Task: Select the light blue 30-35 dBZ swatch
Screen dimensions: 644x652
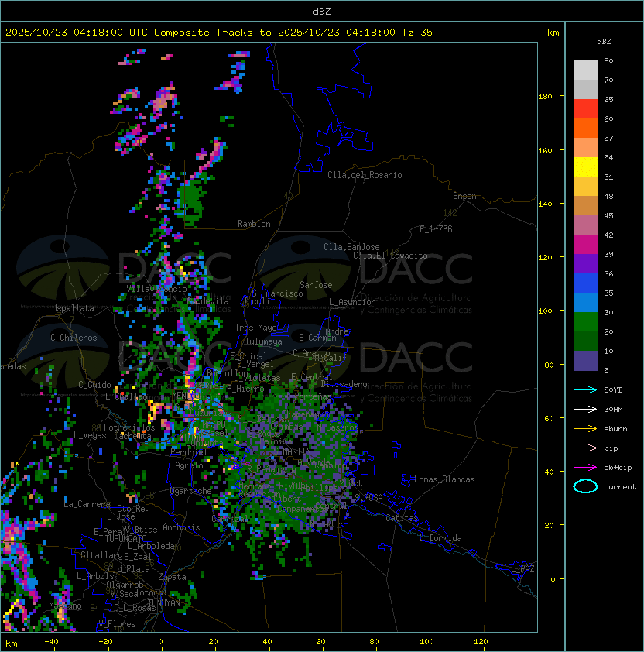Action: 585,303
